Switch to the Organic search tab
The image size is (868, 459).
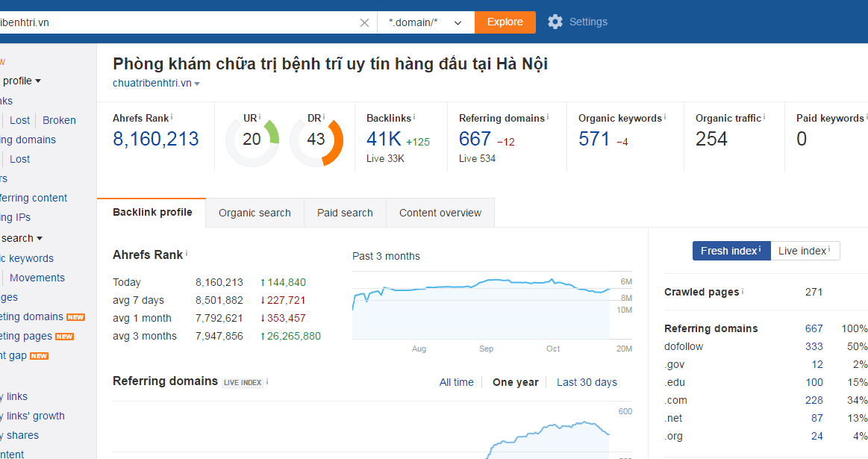255,213
